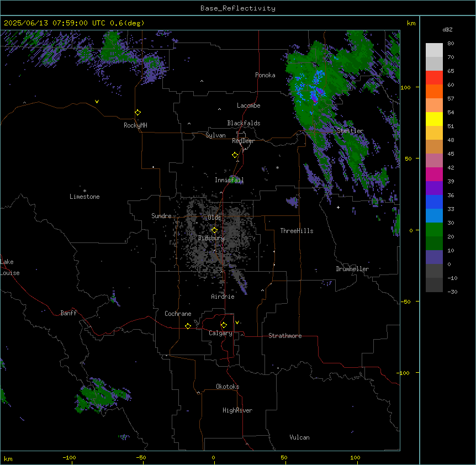Click the RedDeer city label
Image resolution: width=476 pixels, height=465 pixels.
click(243, 141)
